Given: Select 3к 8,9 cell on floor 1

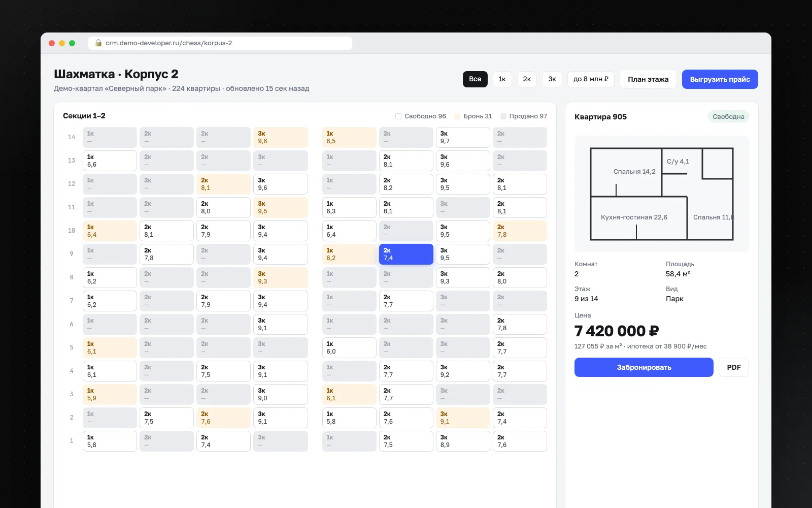Looking at the screenshot, I should tap(463, 441).
